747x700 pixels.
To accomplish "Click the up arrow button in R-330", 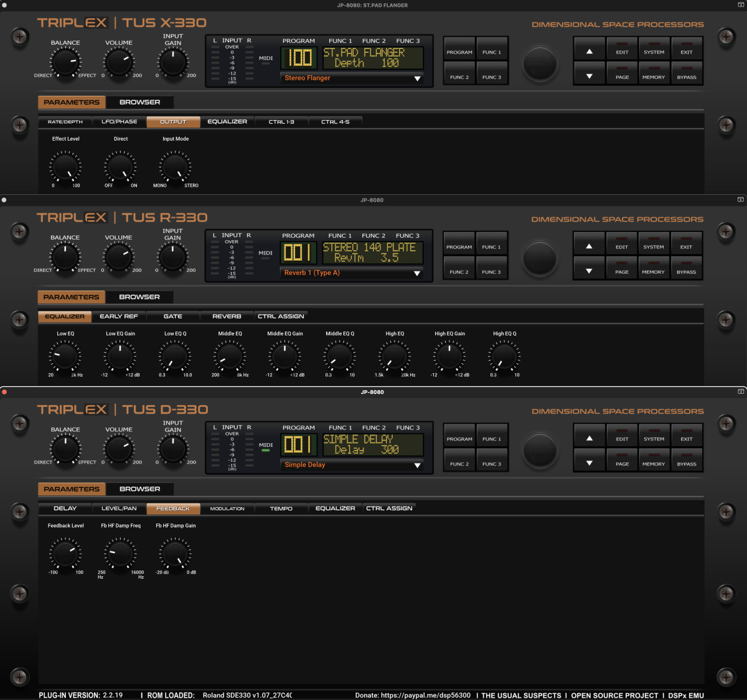I will tap(589, 246).
